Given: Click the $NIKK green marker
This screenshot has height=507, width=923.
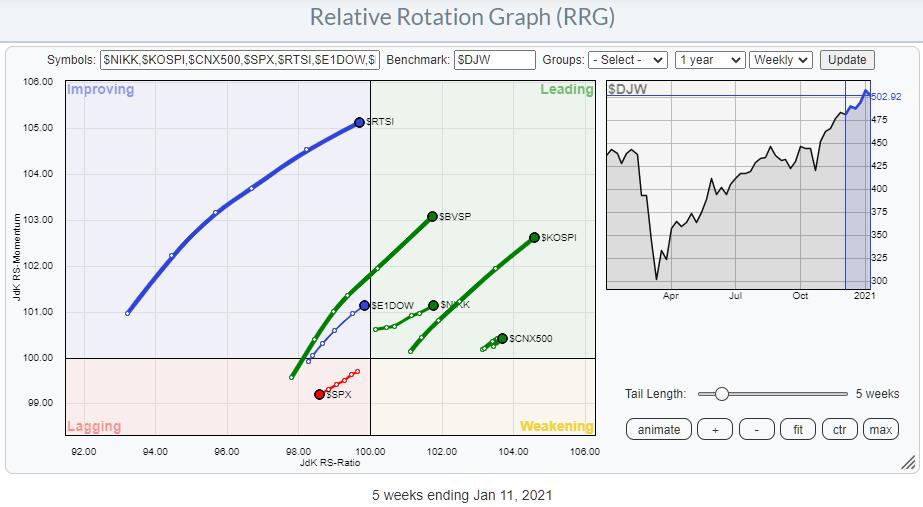Looking at the screenshot, I should pos(433,306).
